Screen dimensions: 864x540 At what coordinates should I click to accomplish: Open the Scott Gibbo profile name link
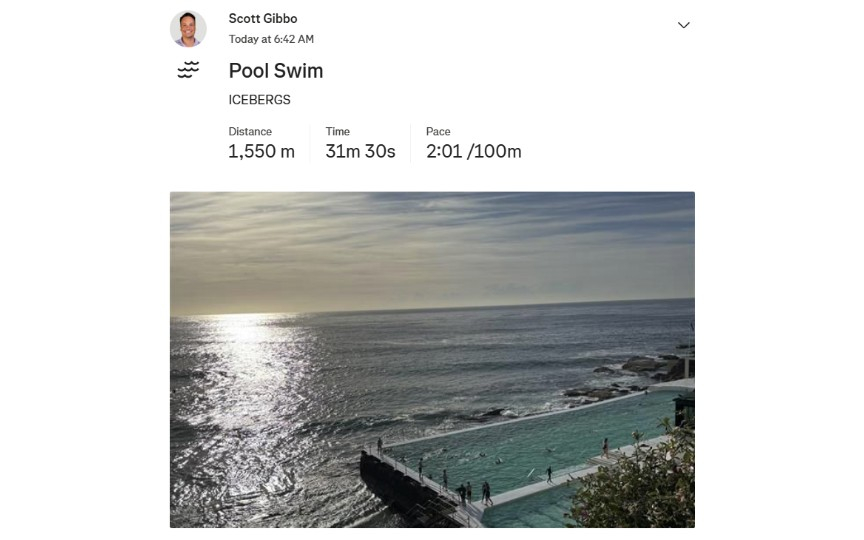(263, 19)
